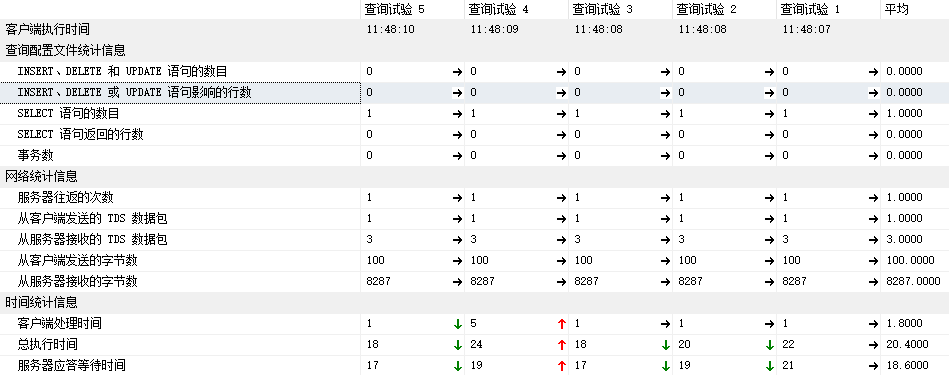Select the 服务器往返的次数 row label
This screenshot has height=375, width=949.
[65, 197]
